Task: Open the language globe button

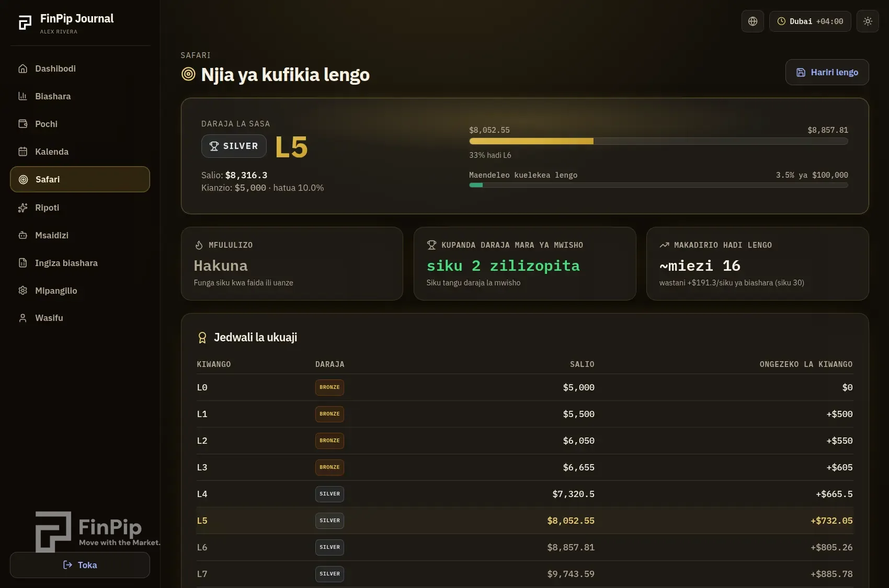Action: click(x=753, y=21)
